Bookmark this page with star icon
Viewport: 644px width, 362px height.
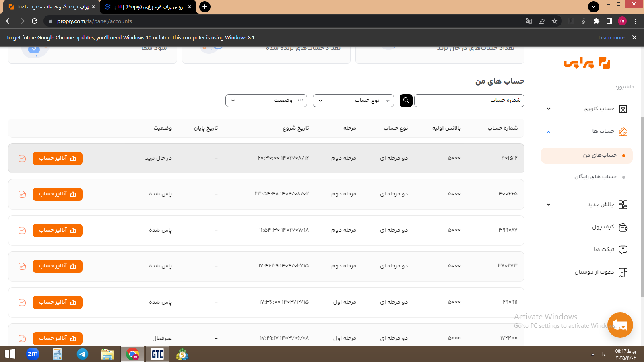pyautogui.click(x=555, y=21)
